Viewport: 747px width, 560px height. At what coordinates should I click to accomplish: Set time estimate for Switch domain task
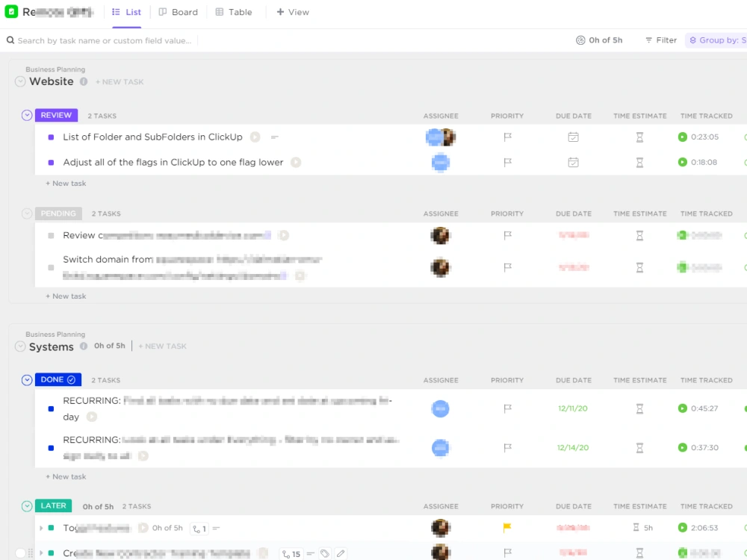click(x=640, y=267)
